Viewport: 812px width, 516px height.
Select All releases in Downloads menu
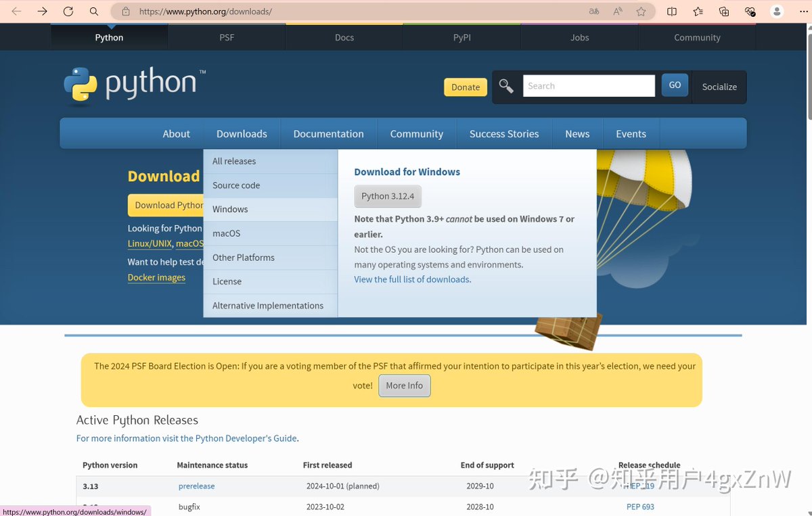coord(271,161)
